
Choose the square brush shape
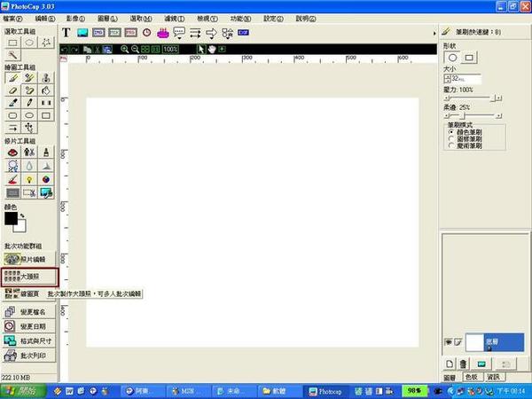point(469,58)
